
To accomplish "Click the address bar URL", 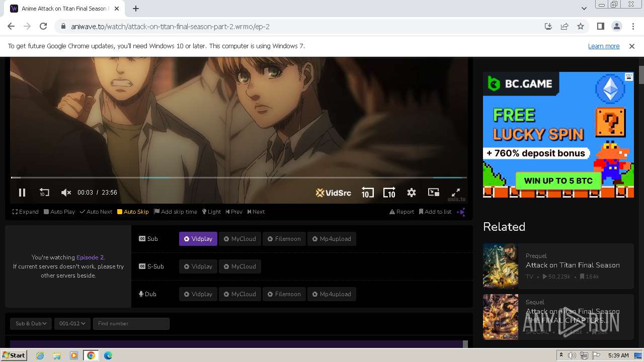I will (x=171, y=27).
